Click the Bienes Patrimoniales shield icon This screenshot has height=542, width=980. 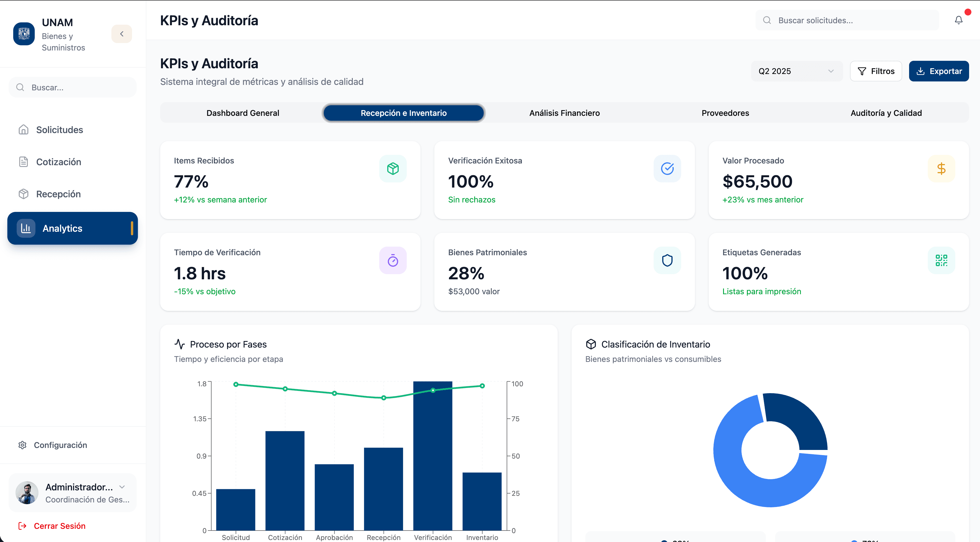(667, 260)
